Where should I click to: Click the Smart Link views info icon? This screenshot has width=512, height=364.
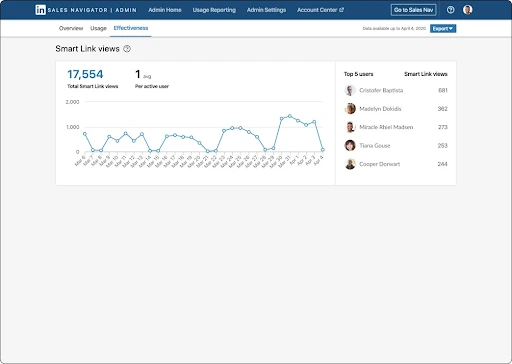127,49
